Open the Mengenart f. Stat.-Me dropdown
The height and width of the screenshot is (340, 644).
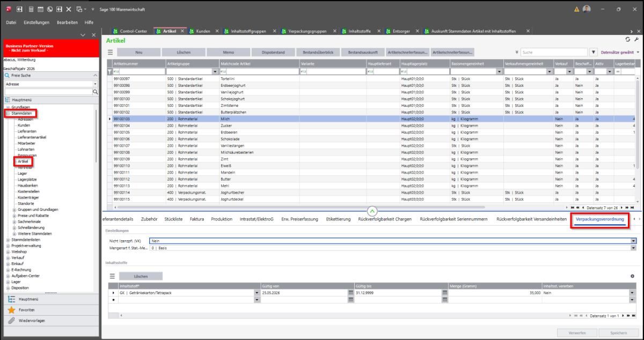[633, 248]
